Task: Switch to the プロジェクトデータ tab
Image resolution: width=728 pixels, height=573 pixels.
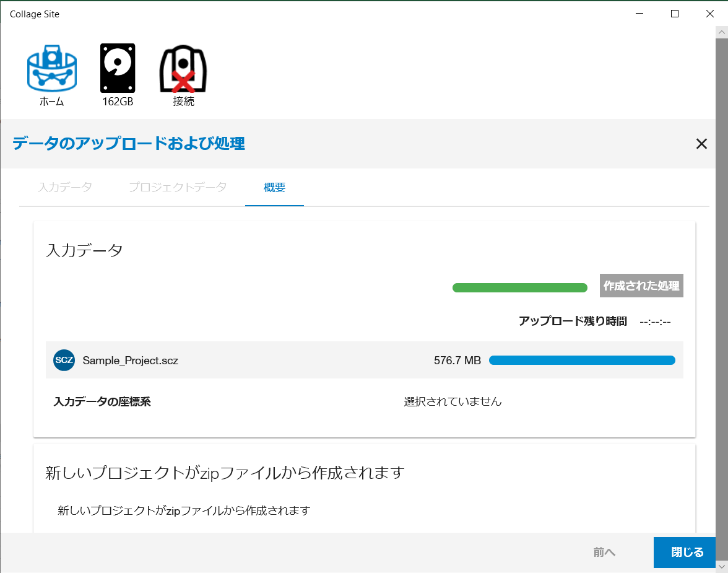Action: (x=178, y=187)
